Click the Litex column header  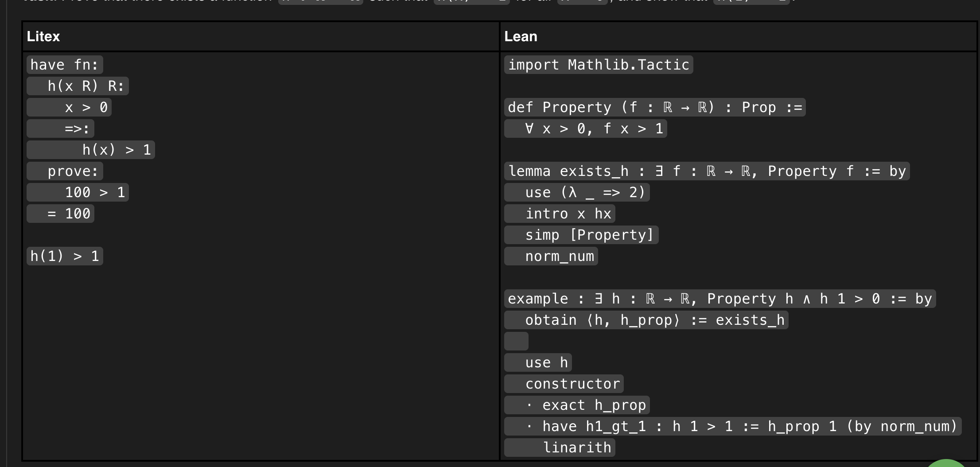[x=43, y=36]
